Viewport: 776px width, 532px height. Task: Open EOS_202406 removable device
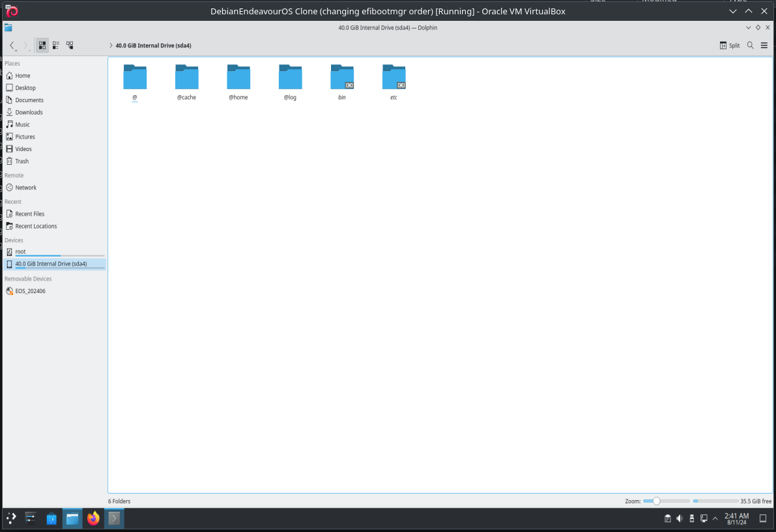click(30, 291)
